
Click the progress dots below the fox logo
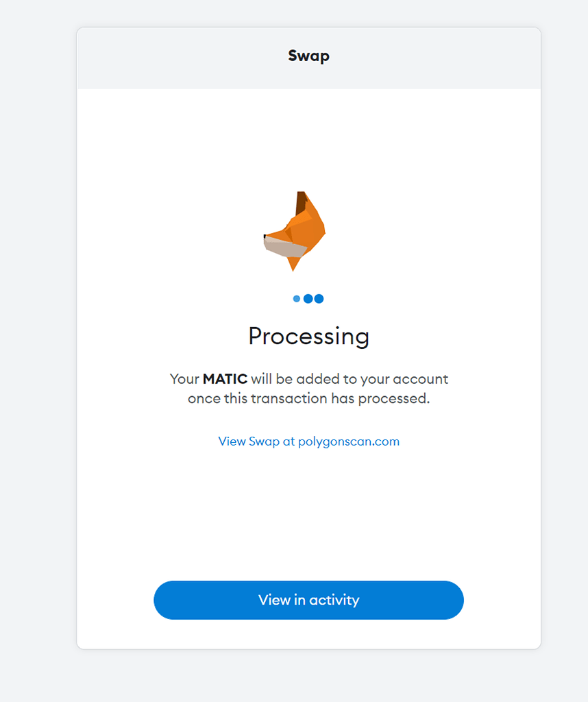308,298
